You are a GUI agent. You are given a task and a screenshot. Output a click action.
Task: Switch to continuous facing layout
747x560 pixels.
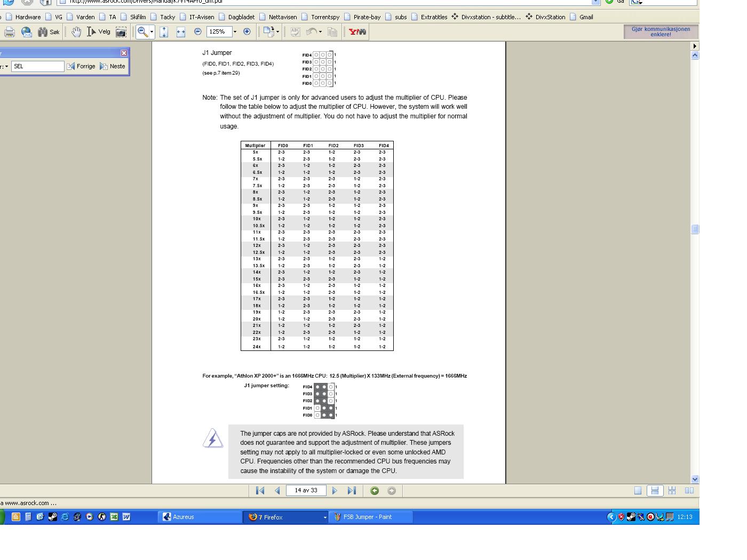[672, 491]
